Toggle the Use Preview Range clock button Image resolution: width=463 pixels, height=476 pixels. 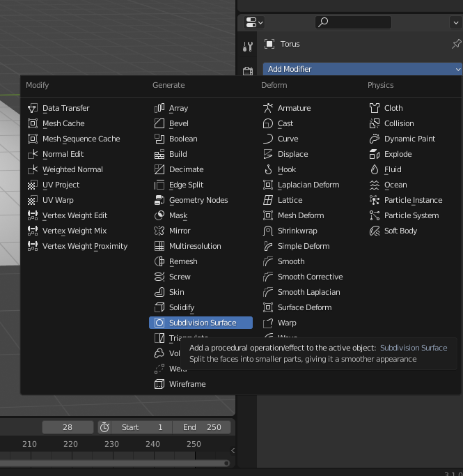104,427
